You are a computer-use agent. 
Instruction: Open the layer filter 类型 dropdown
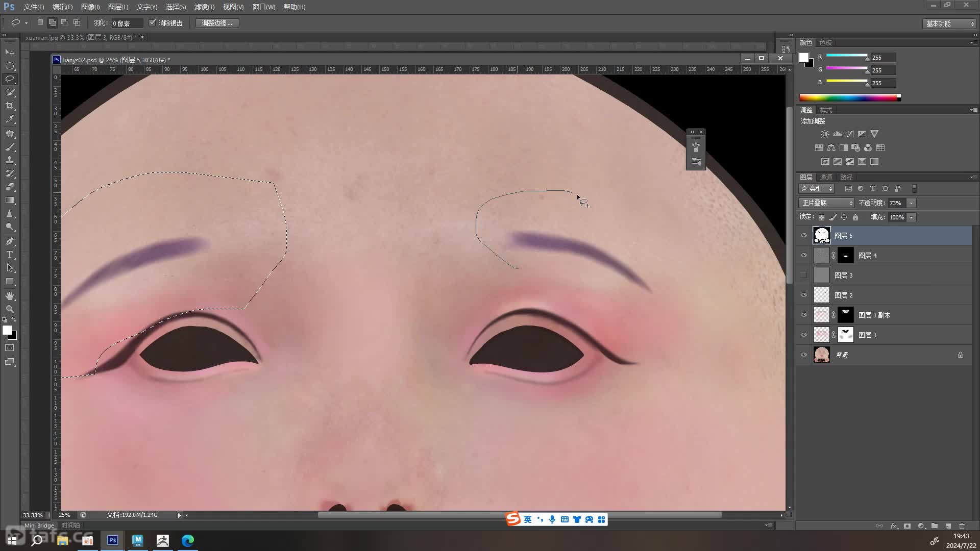[x=817, y=189]
